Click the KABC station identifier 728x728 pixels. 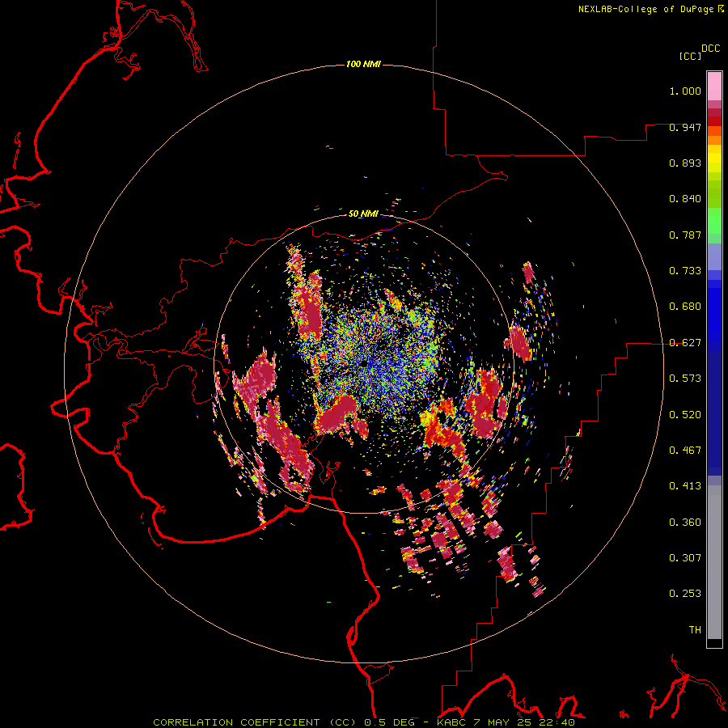click(451, 722)
